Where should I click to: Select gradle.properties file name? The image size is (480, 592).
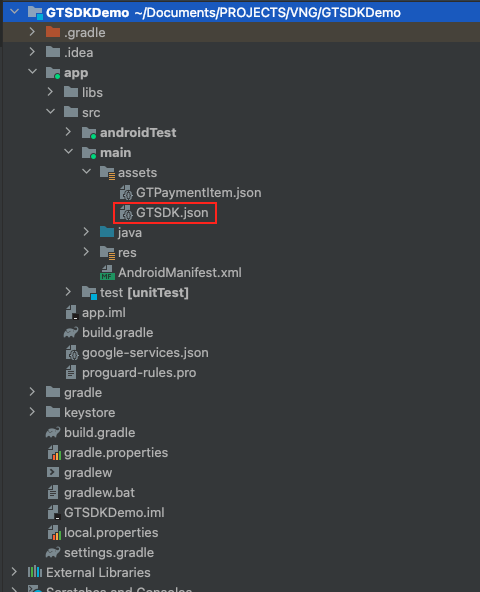point(116,452)
